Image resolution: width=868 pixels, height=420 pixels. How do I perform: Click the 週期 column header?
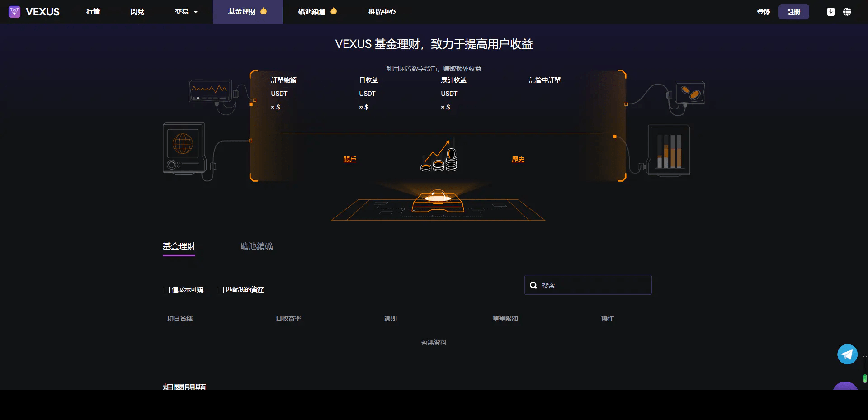tap(391, 318)
